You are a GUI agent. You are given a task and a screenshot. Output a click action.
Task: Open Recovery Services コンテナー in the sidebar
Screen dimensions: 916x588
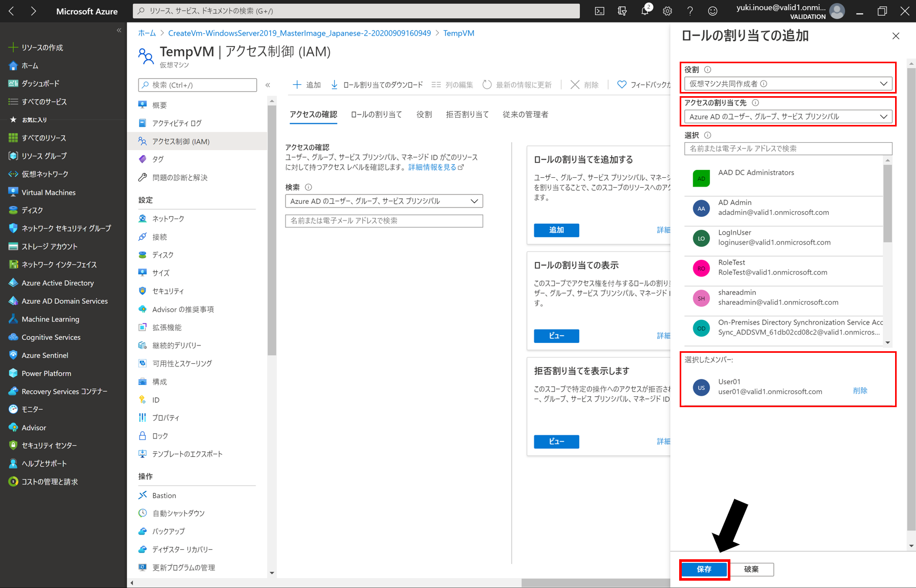(x=58, y=391)
